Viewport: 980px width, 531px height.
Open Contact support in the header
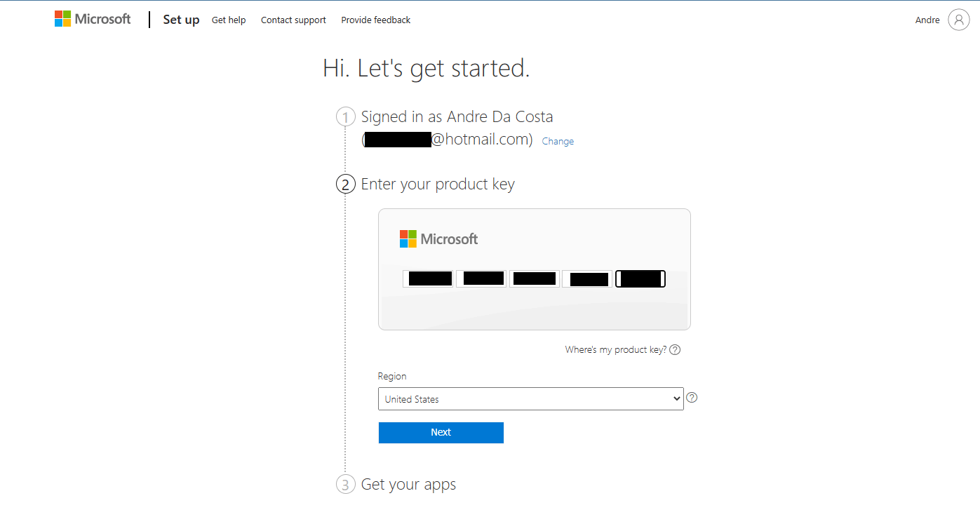tap(293, 20)
